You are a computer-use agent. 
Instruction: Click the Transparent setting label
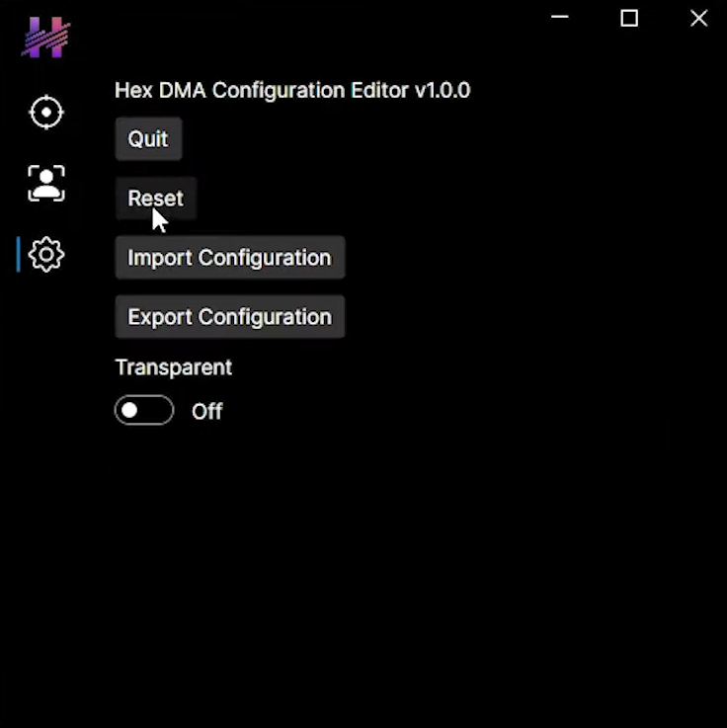(173, 367)
